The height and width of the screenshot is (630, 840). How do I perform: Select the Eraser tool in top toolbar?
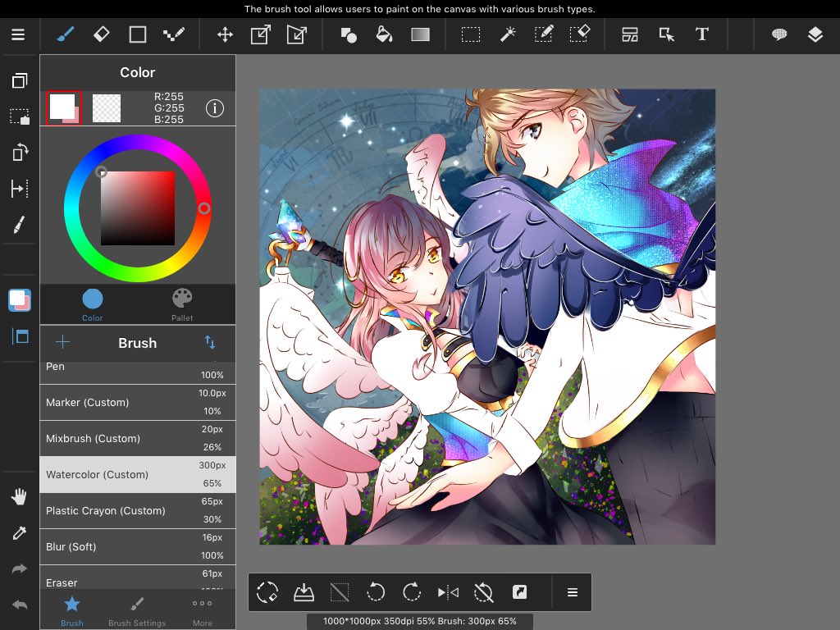(x=101, y=34)
